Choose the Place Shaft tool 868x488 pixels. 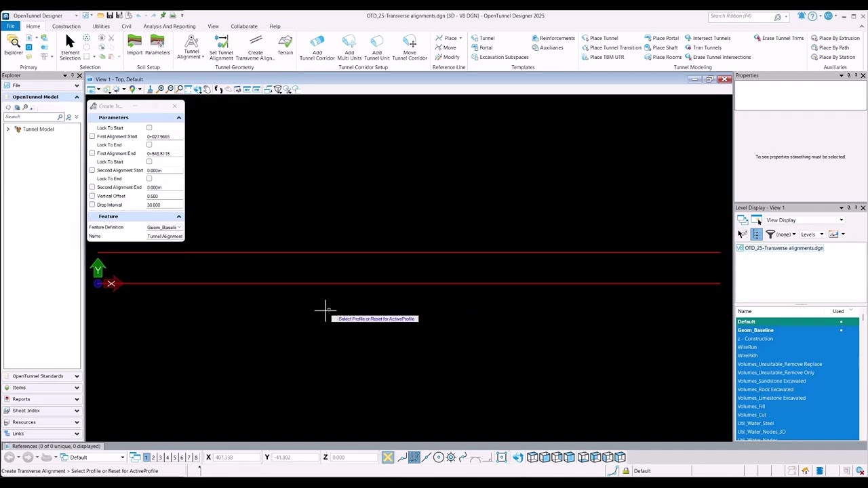661,47
